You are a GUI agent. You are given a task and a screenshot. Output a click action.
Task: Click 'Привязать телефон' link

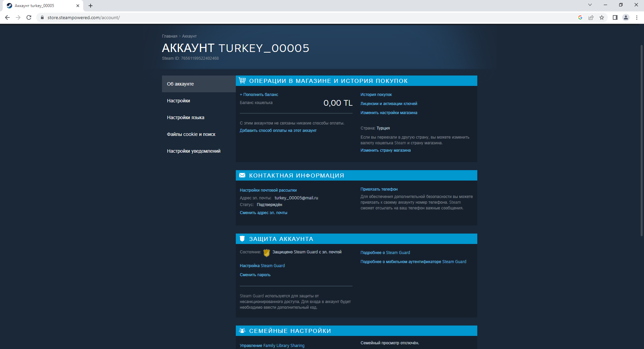tap(379, 189)
